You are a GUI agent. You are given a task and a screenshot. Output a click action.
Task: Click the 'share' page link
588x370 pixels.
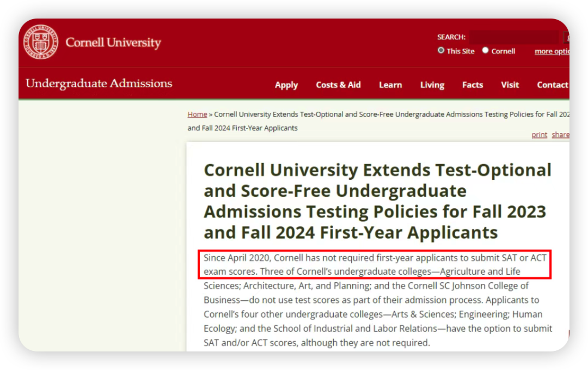point(560,135)
